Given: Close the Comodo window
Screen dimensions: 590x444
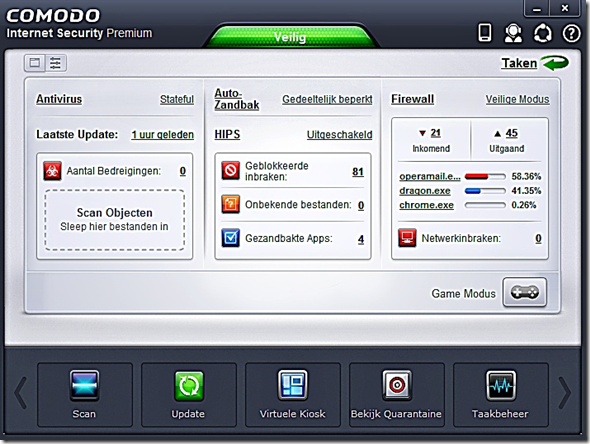Looking at the screenshot, I should coord(565,8).
